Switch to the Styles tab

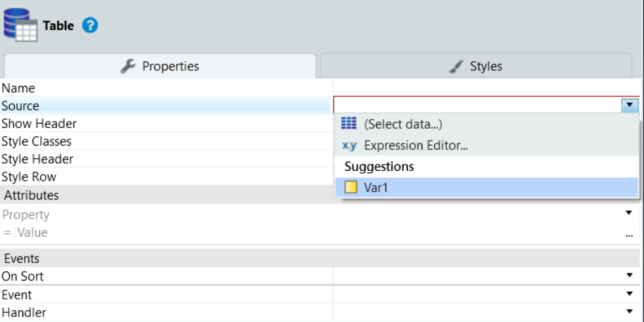(x=481, y=66)
